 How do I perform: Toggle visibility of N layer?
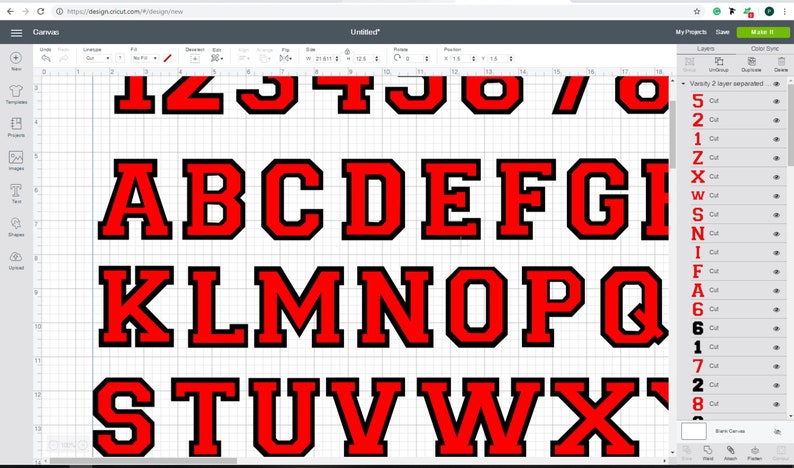tap(776, 234)
